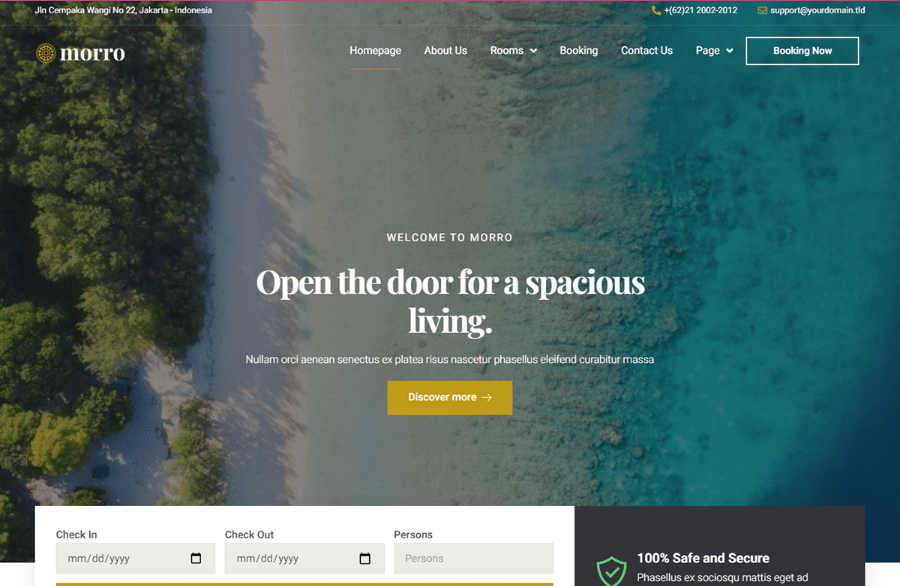Open the Booking menu link
The image size is (900, 586).
[579, 51]
